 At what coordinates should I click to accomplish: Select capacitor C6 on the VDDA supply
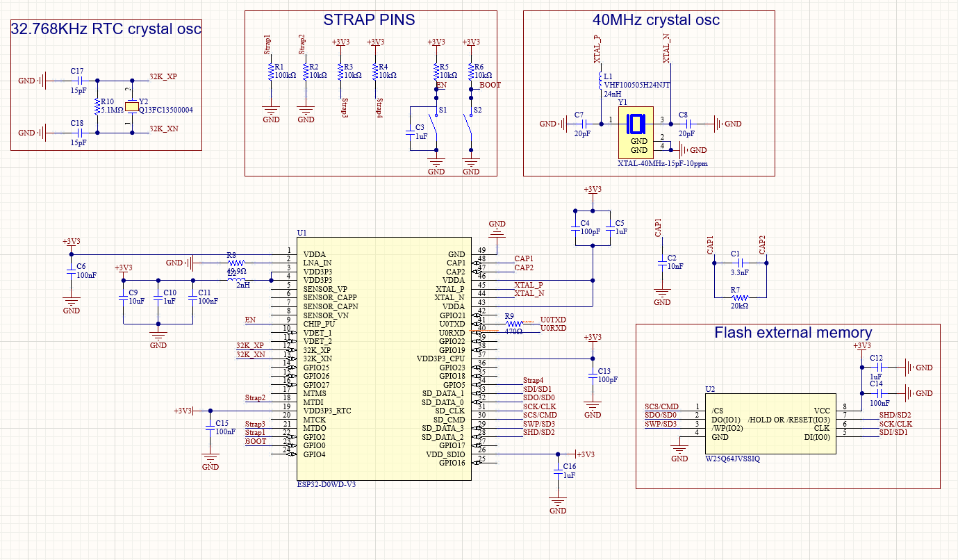point(70,272)
